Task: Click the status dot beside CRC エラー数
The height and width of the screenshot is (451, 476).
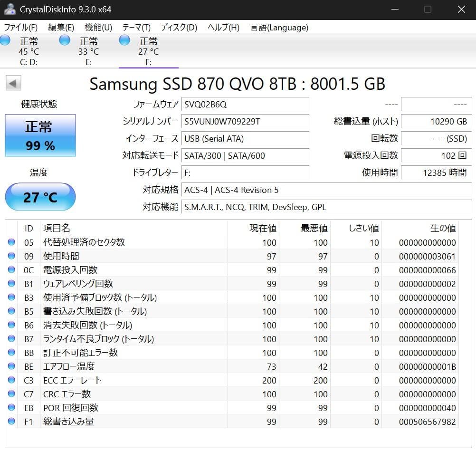Action: pyautogui.click(x=11, y=394)
